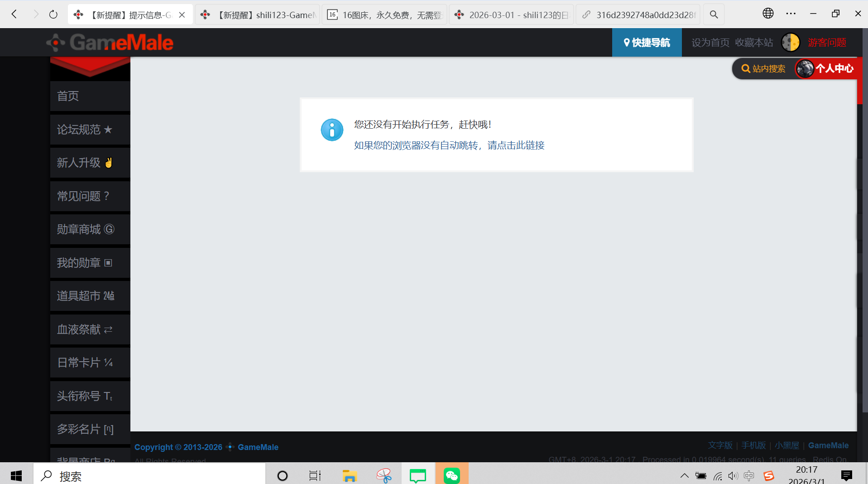
Task: Click the redirect link 请点击此链接
Action: (x=449, y=145)
